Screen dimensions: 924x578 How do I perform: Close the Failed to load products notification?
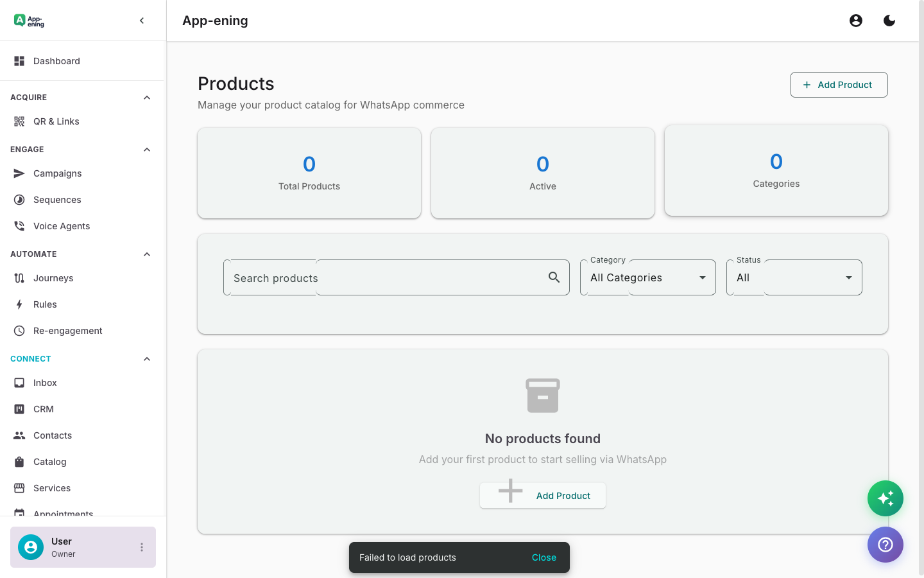coord(544,557)
